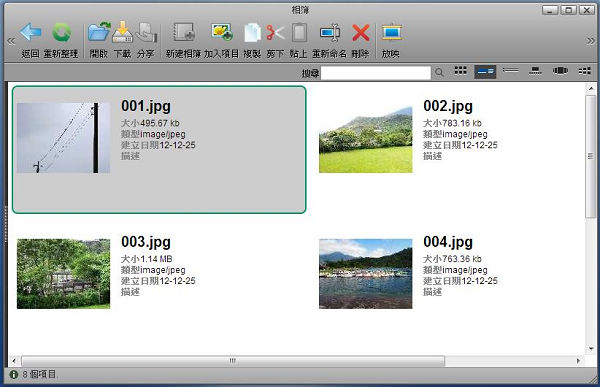Click the 001.jpg file name
Viewport: 600px width, 387px height.
[146, 106]
